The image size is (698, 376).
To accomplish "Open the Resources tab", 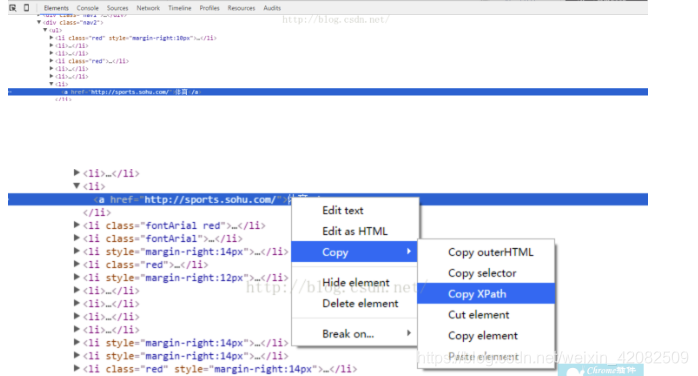I will (x=241, y=8).
